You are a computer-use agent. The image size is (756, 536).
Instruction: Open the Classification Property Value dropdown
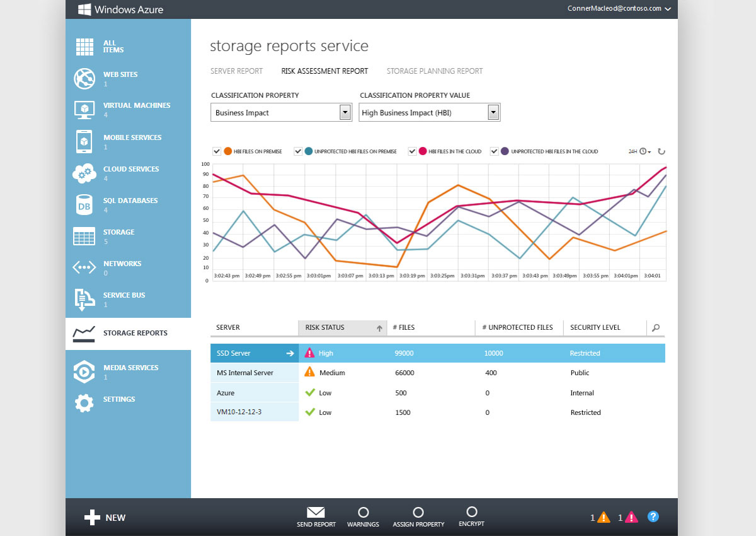[430, 113]
